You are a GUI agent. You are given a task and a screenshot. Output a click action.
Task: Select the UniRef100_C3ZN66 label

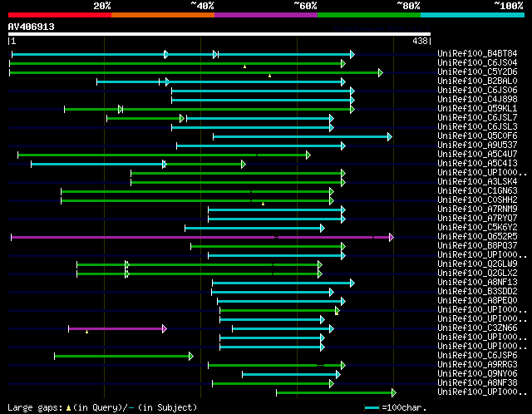pyautogui.click(x=477, y=328)
